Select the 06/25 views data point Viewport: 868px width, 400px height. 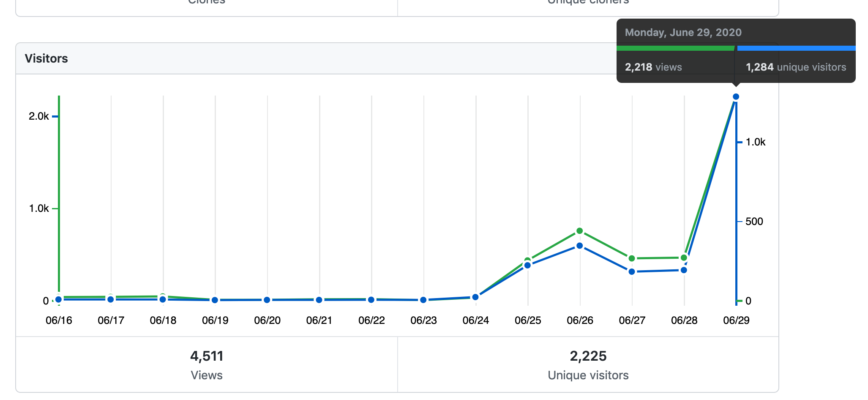coord(527,260)
